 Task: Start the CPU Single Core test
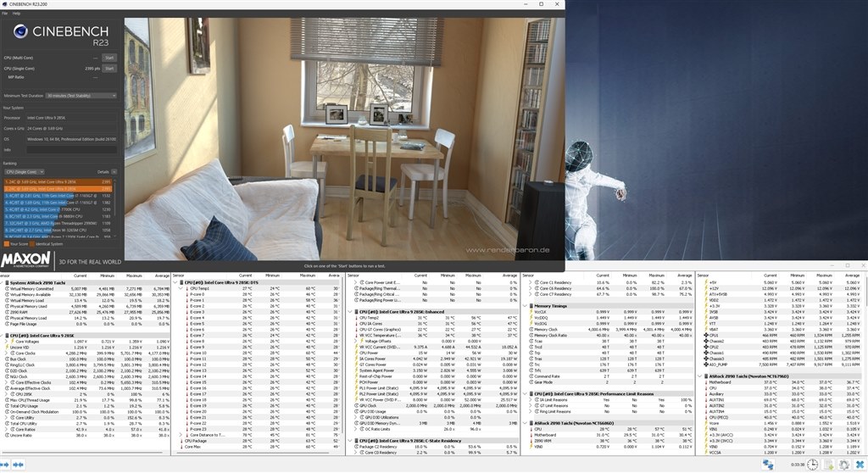tap(109, 69)
